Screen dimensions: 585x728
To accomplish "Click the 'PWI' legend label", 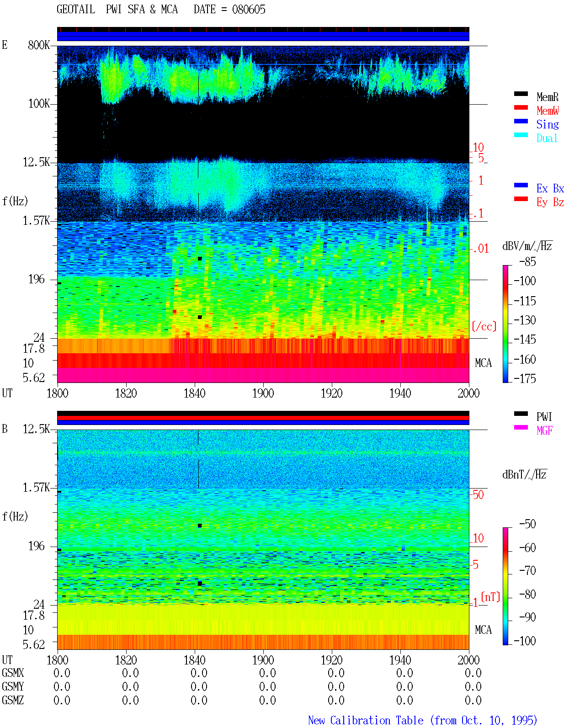I will click(x=544, y=417).
